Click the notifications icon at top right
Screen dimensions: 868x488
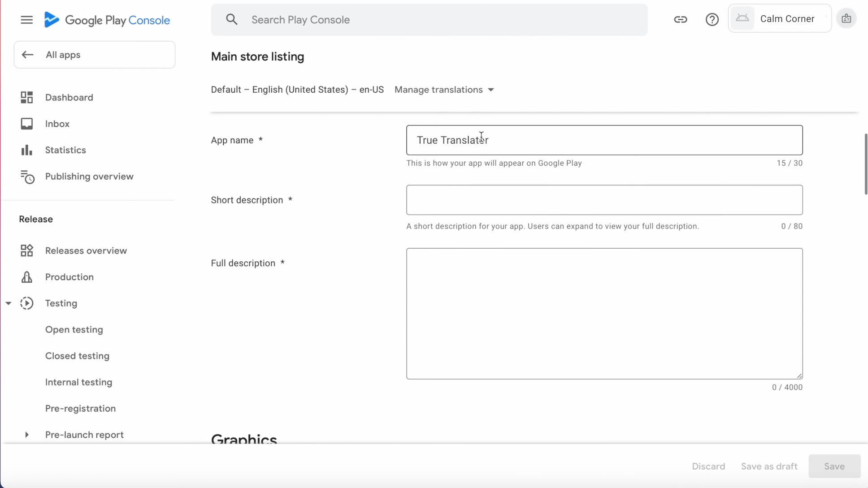pyautogui.click(x=846, y=19)
